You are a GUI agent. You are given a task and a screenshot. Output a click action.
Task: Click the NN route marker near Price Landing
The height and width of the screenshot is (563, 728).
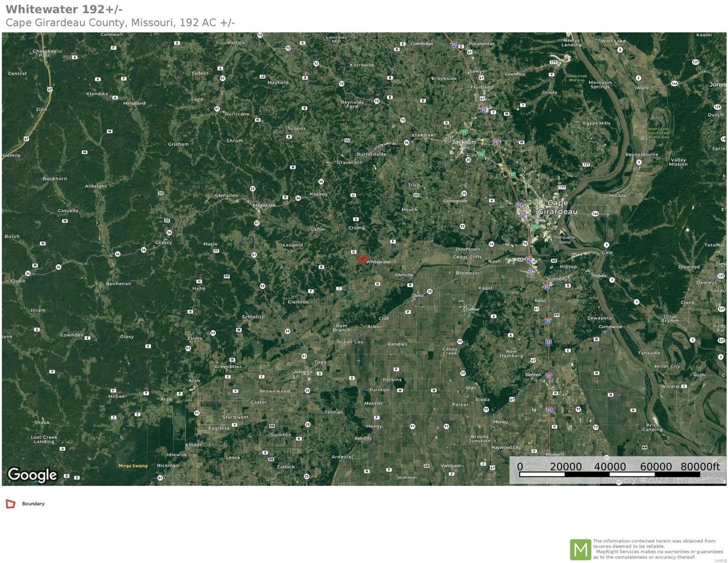(645, 448)
